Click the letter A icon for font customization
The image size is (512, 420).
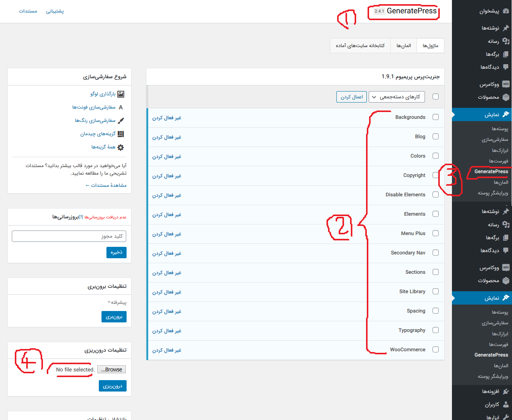(x=121, y=107)
